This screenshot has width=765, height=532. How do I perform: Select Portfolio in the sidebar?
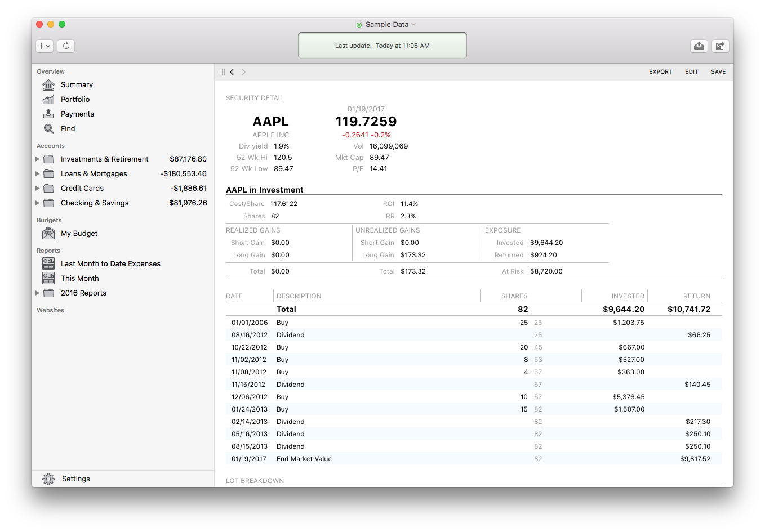click(75, 100)
